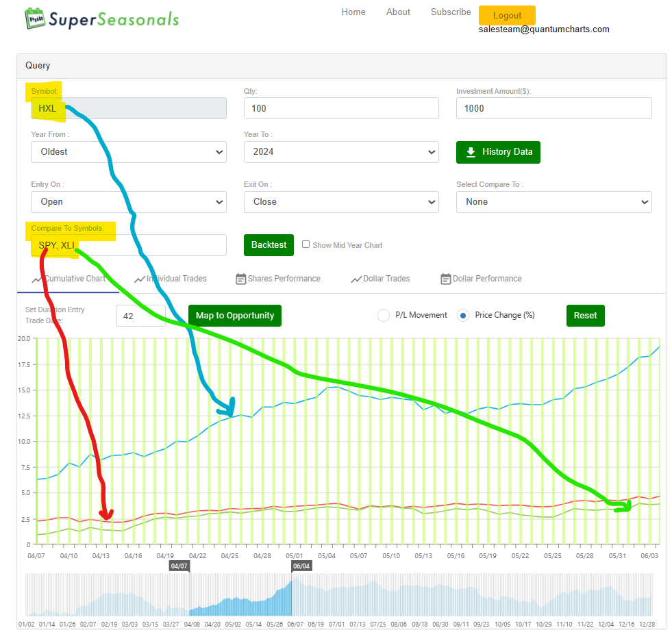Open the Subscribe menu item
672x630 pixels.
pyautogui.click(x=451, y=12)
